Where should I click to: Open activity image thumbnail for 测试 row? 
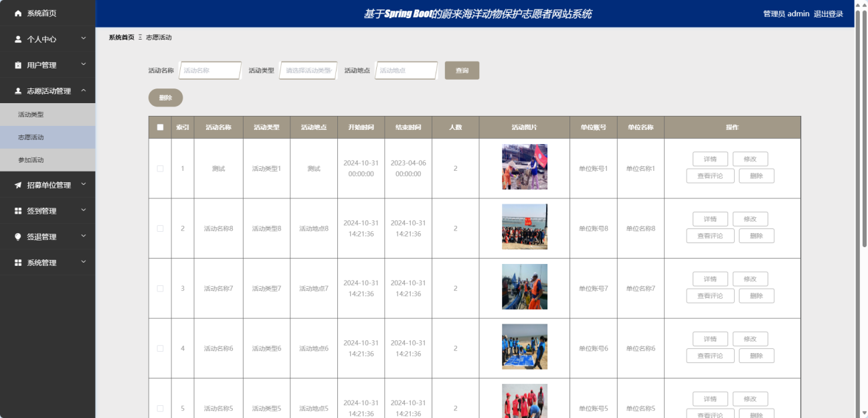click(x=525, y=167)
